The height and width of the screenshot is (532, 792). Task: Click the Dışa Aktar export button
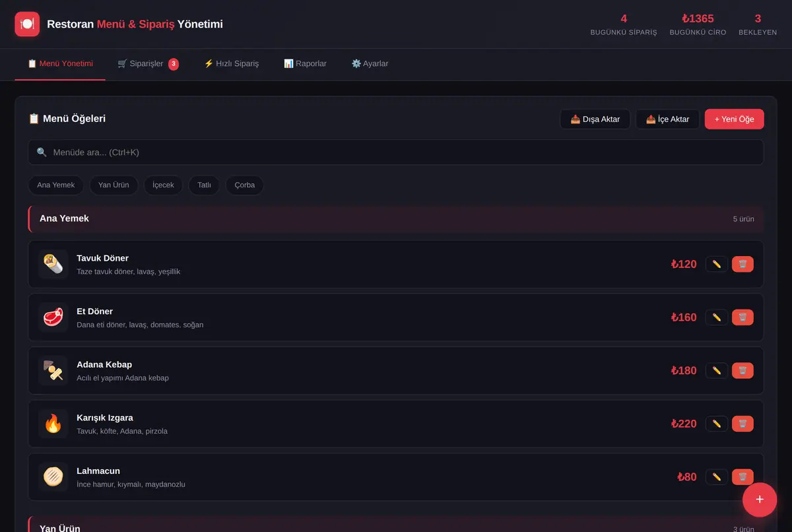[x=595, y=119]
